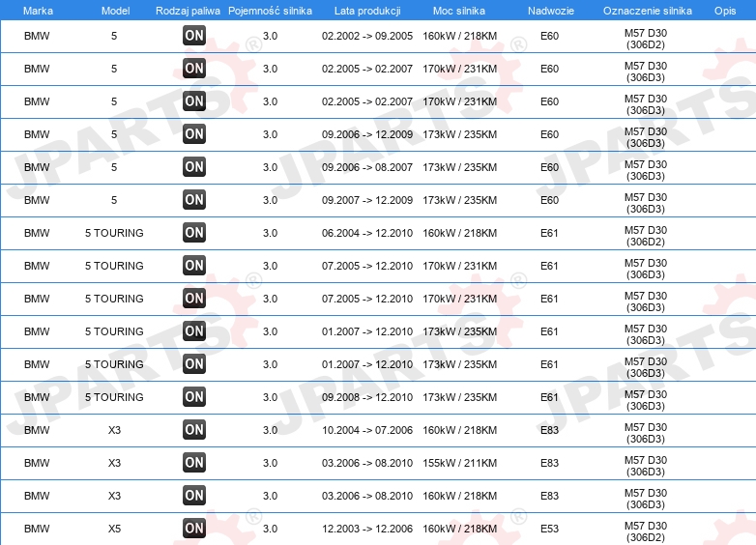Click M57 D30 (306D2) in the X5 row
756x545 pixels.
(x=646, y=531)
